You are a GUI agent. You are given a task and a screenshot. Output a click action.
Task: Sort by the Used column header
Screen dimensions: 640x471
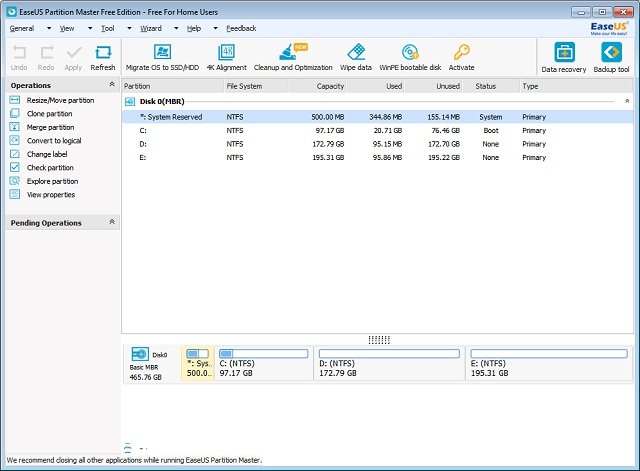[376, 86]
